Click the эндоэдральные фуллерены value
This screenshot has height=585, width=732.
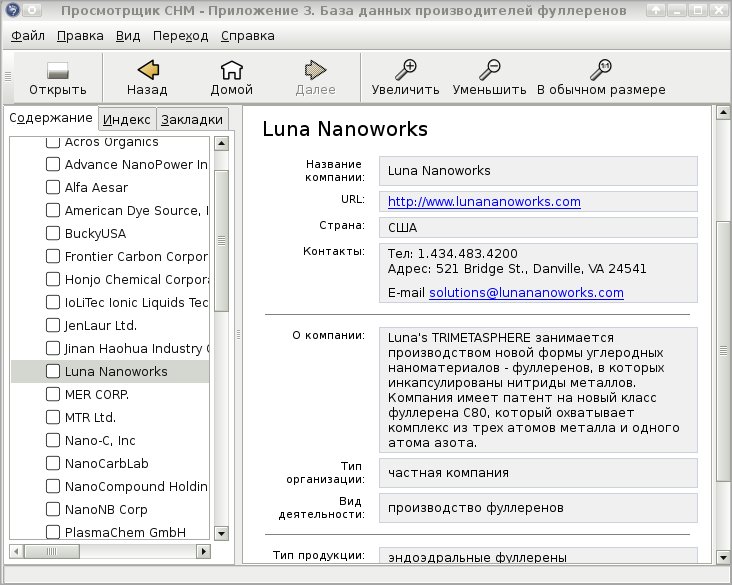(x=477, y=557)
